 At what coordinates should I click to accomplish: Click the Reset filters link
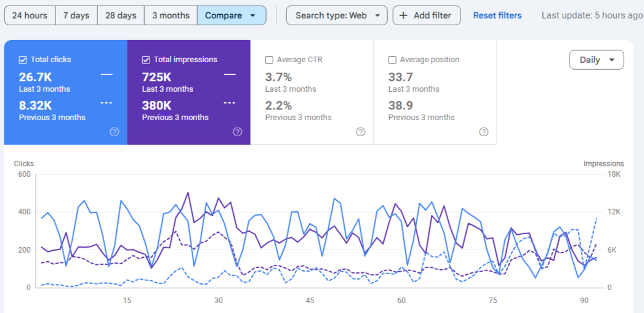[497, 15]
